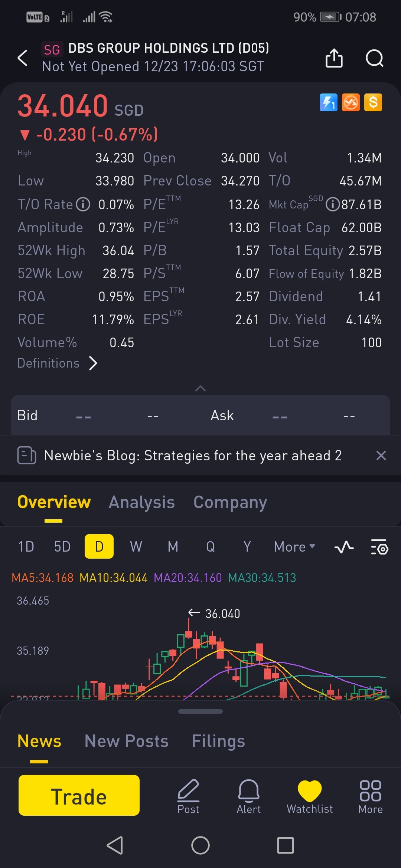
Task: Open the chart indicator waveform icon
Action: [x=344, y=547]
